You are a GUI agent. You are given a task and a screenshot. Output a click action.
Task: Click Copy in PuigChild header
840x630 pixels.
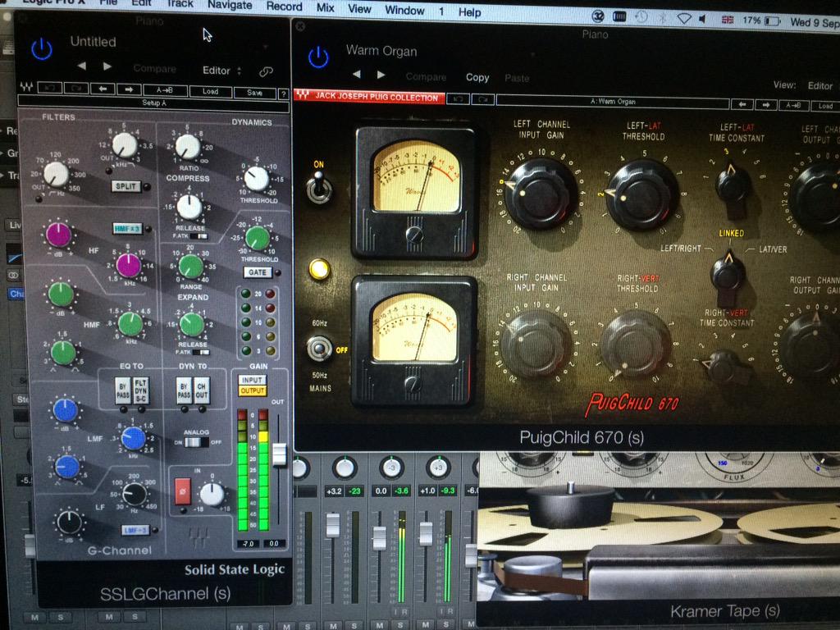point(477,77)
